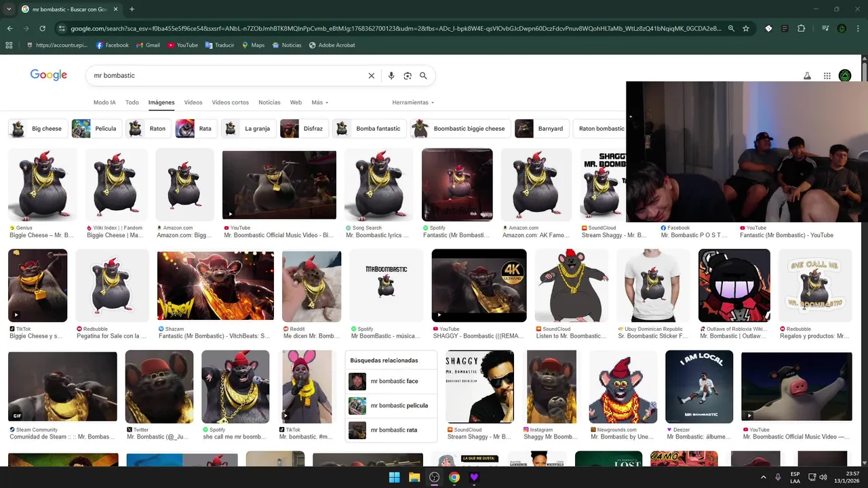Open the Chrome apps grid in bookmarks bar
This screenshot has height=488, width=868.
9,45
